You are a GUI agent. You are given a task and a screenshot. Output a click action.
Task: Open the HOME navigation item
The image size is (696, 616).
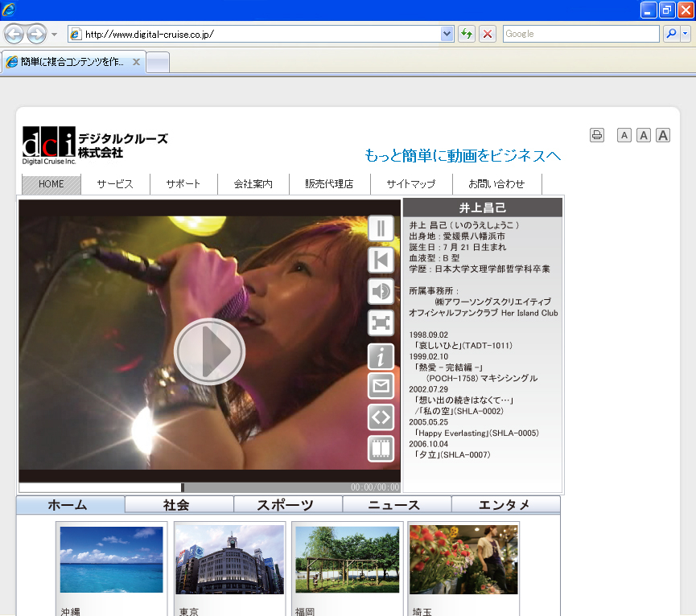point(51,183)
